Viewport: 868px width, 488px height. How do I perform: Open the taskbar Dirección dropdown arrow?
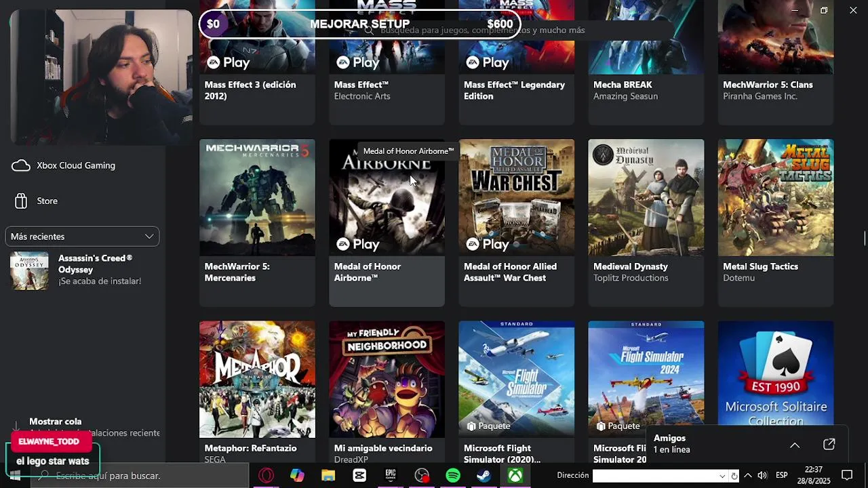click(x=722, y=476)
